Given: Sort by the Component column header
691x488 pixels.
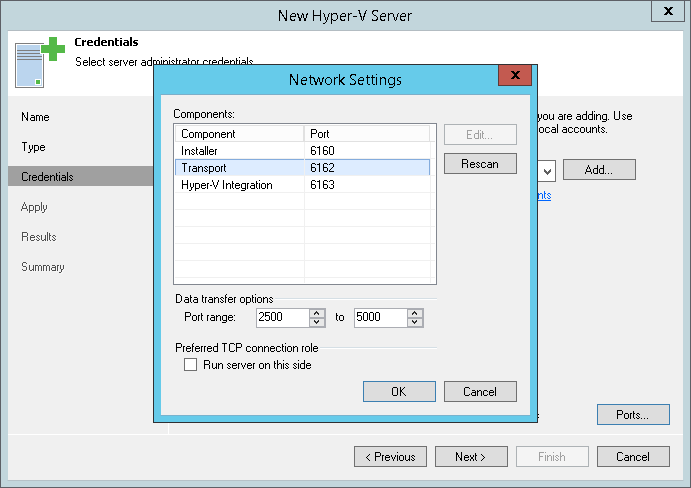Looking at the screenshot, I should pos(240,134).
